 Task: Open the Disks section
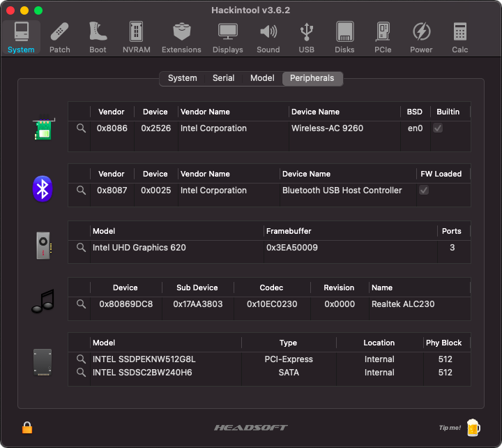[x=344, y=37]
